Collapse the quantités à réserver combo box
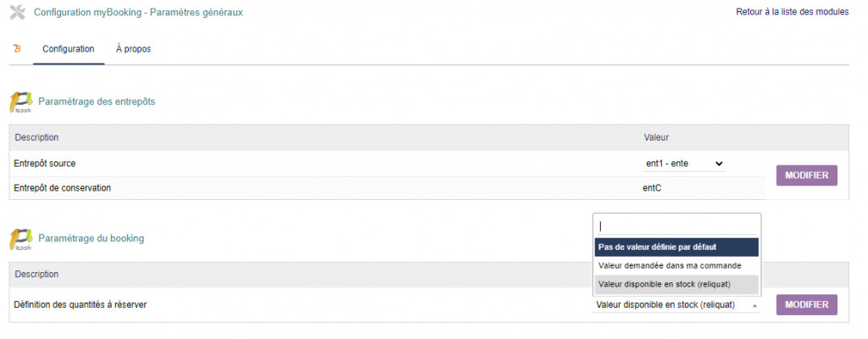 coord(676,305)
